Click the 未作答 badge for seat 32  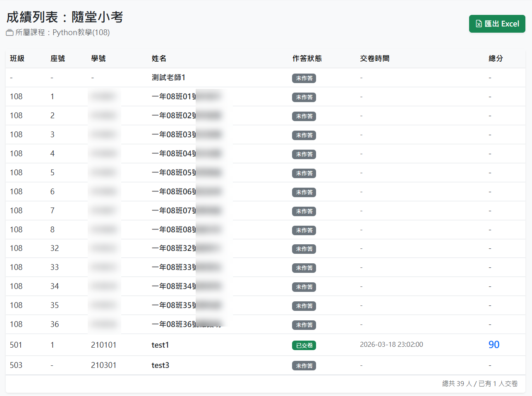click(304, 249)
